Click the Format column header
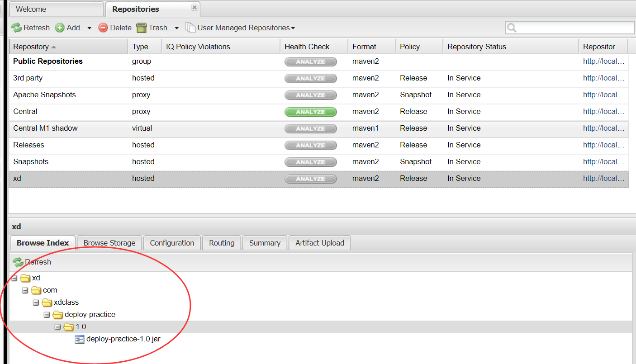Image resolution: width=636 pixels, height=364 pixels. [372, 47]
